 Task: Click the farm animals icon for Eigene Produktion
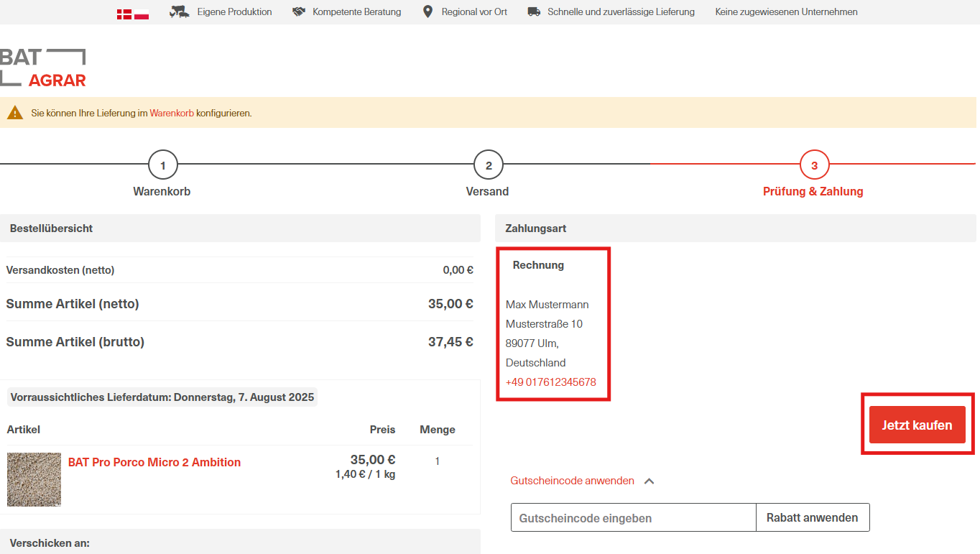pos(180,11)
